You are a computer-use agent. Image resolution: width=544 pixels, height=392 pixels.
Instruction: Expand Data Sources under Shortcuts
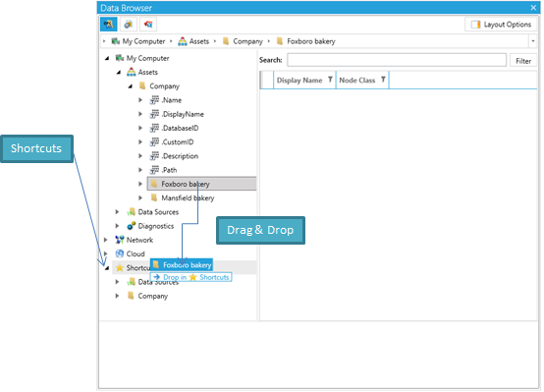point(117,282)
